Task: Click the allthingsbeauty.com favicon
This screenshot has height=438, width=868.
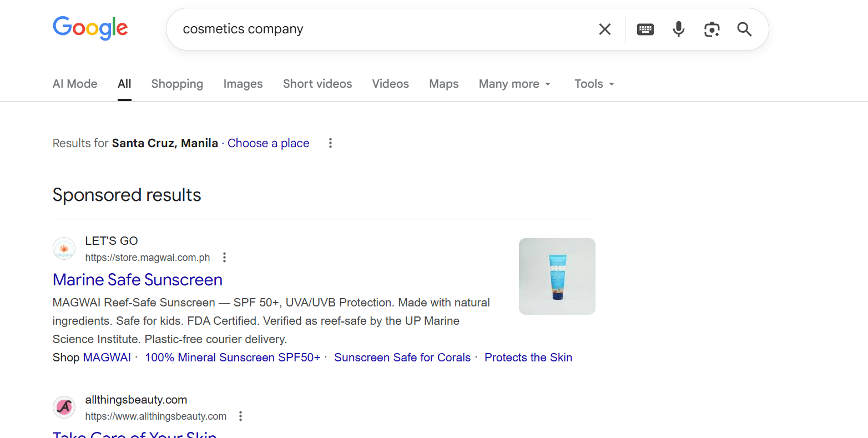Action: click(x=64, y=407)
